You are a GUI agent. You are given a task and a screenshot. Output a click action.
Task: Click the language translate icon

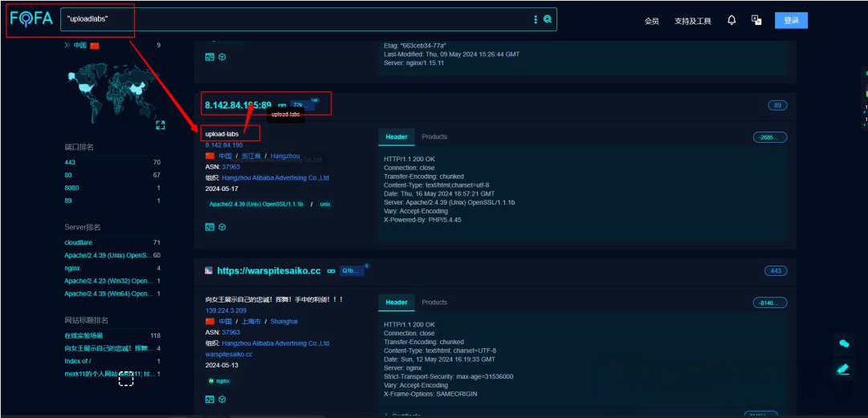[x=756, y=20]
